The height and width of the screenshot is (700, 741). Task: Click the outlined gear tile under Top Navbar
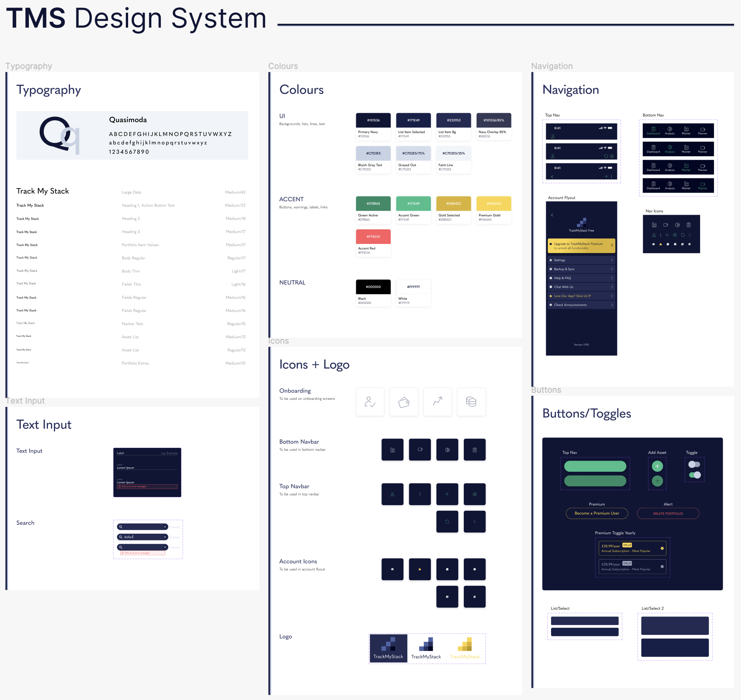pyautogui.click(x=475, y=494)
